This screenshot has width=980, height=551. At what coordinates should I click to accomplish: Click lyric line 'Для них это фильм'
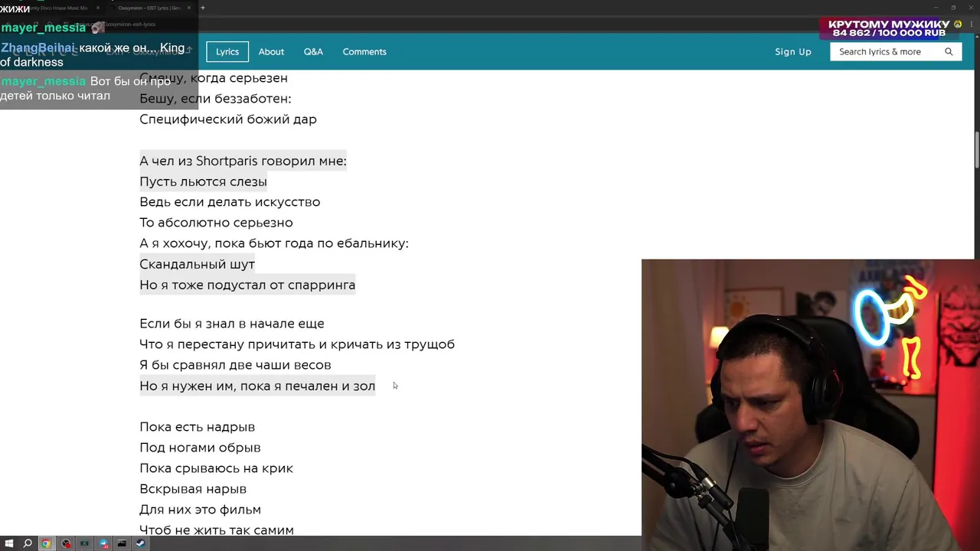(x=200, y=510)
